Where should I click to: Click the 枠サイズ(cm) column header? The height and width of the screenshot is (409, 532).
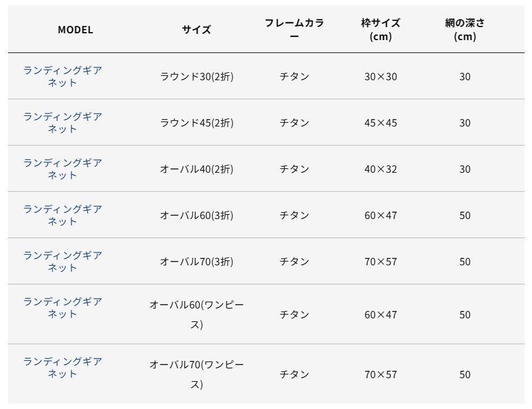[381, 30]
